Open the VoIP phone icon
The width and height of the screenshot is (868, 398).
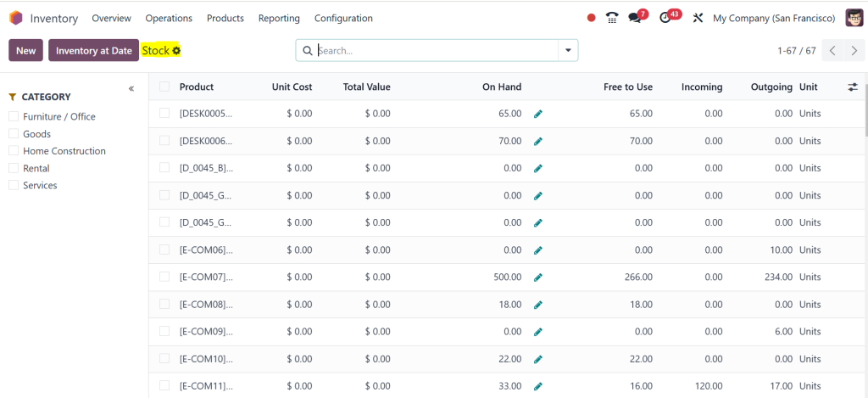pos(612,18)
